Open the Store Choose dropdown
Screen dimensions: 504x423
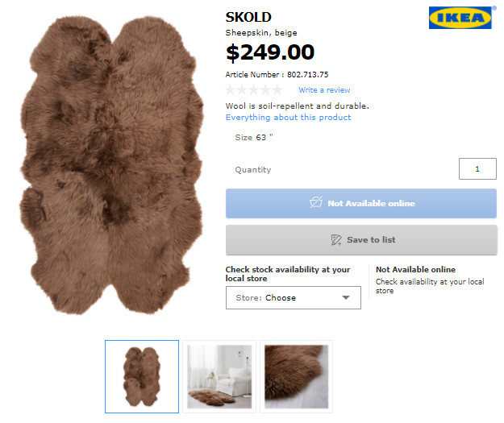click(294, 298)
